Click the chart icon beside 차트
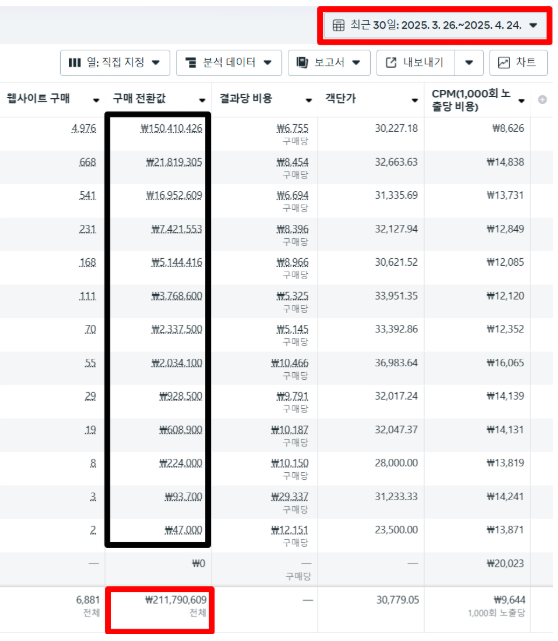 [x=504, y=63]
